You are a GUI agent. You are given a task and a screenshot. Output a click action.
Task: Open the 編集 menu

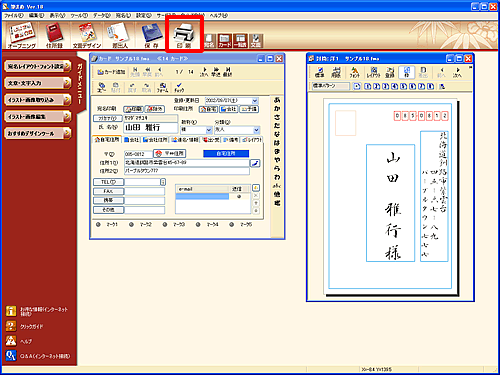click(36, 16)
